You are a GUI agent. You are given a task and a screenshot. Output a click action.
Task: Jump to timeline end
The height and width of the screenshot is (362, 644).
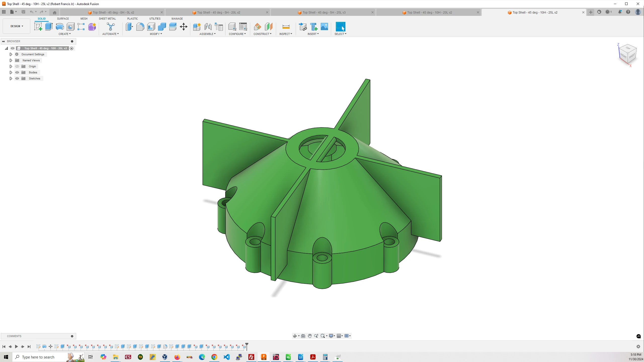click(x=29, y=347)
